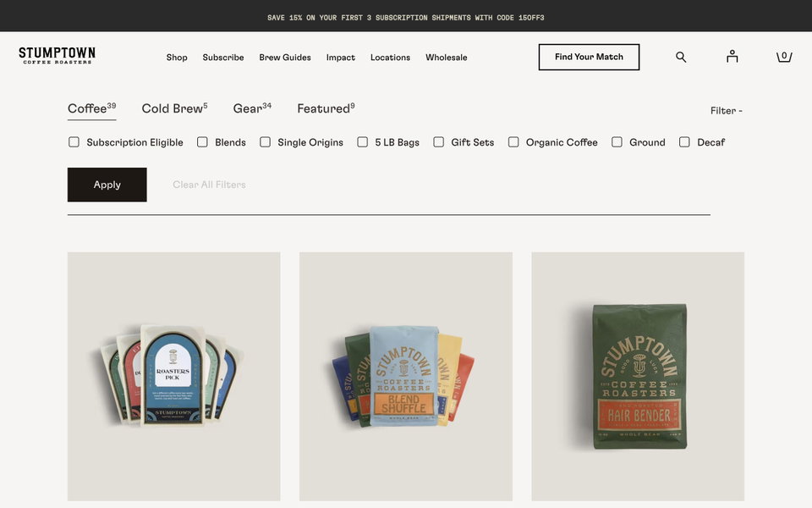Enable the Organic Coffee filter
The height and width of the screenshot is (508, 812).
[513, 142]
